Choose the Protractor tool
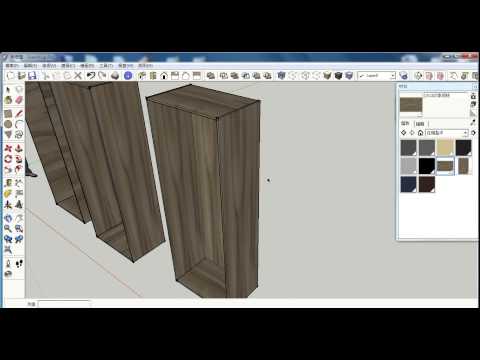 (8, 194)
